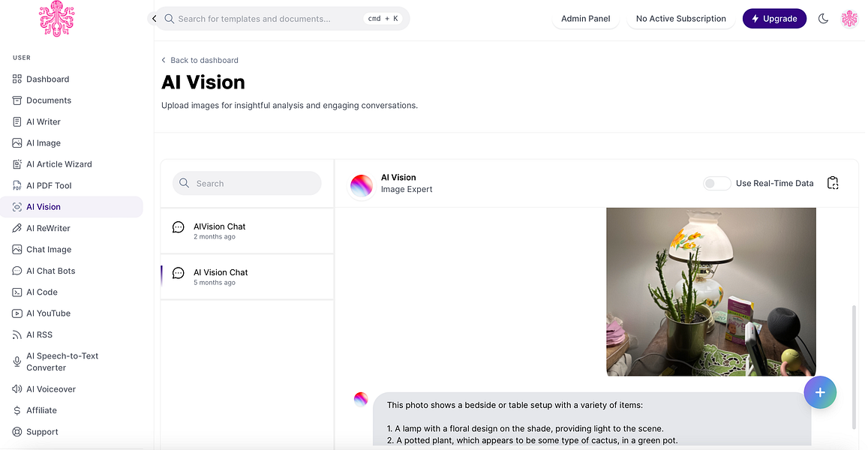
Task: Collapse the sidebar with the chevron
Action: [154, 18]
